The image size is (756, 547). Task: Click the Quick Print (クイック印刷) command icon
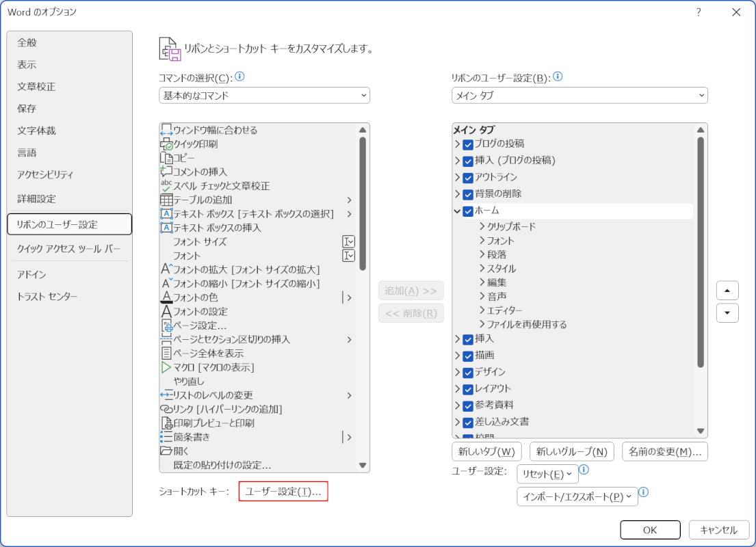click(166, 144)
